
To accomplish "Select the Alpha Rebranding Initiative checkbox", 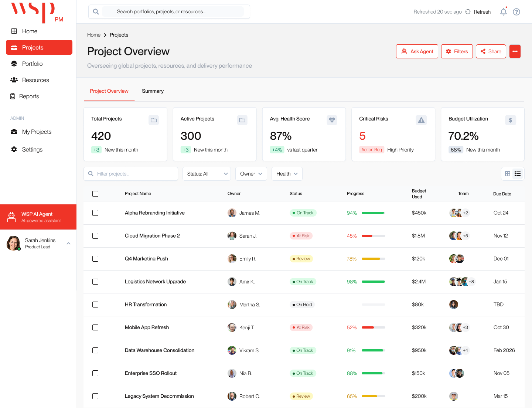I will coord(95,213).
